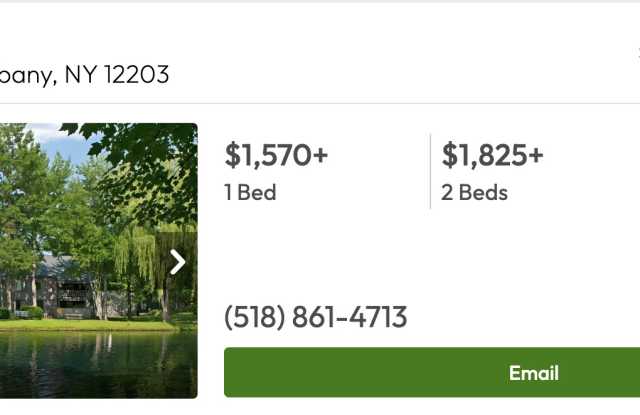The height and width of the screenshot is (415, 640).
Task: Choose the 2 Beds option
Action: click(x=474, y=192)
